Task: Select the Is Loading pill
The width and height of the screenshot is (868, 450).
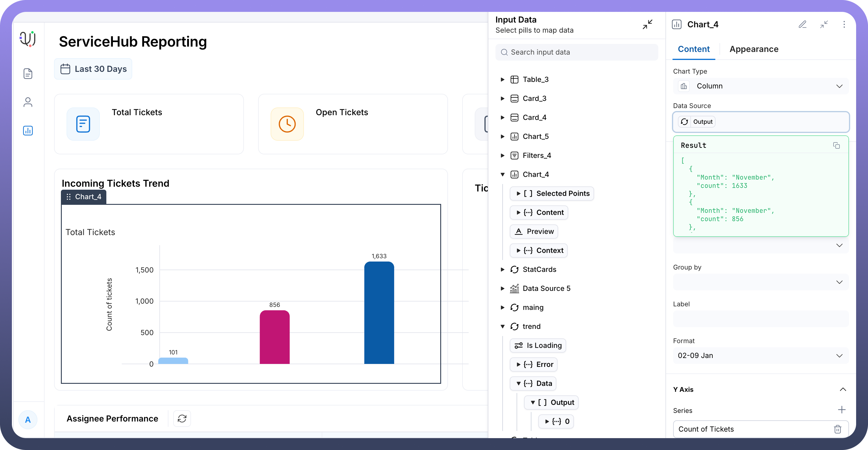Action: pyautogui.click(x=538, y=345)
